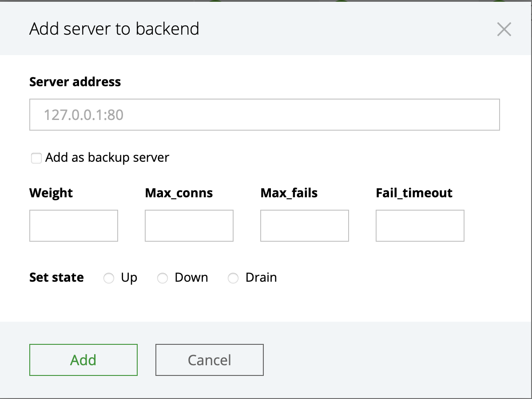Click the "Add as backup server" label text
This screenshot has width=532, height=399.
(107, 157)
